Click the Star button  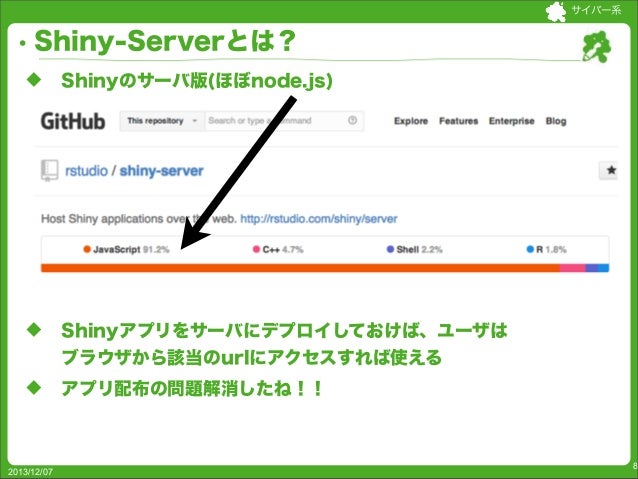pyautogui.click(x=609, y=171)
